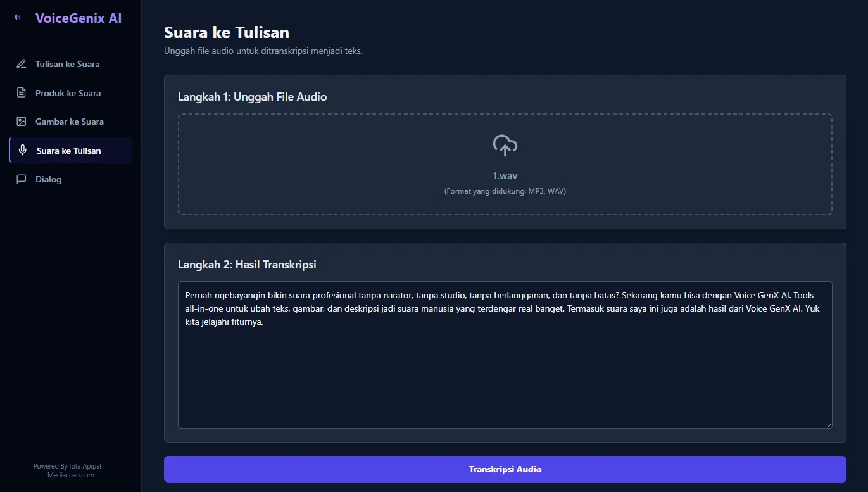The image size is (868, 492).
Task: Open the Tulisan ke Suara section
Action: [x=68, y=64]
